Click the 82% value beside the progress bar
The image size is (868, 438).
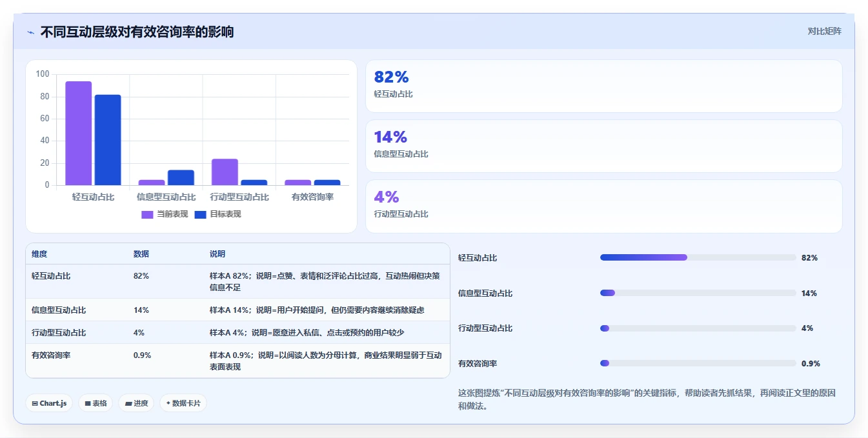[809, 257]
